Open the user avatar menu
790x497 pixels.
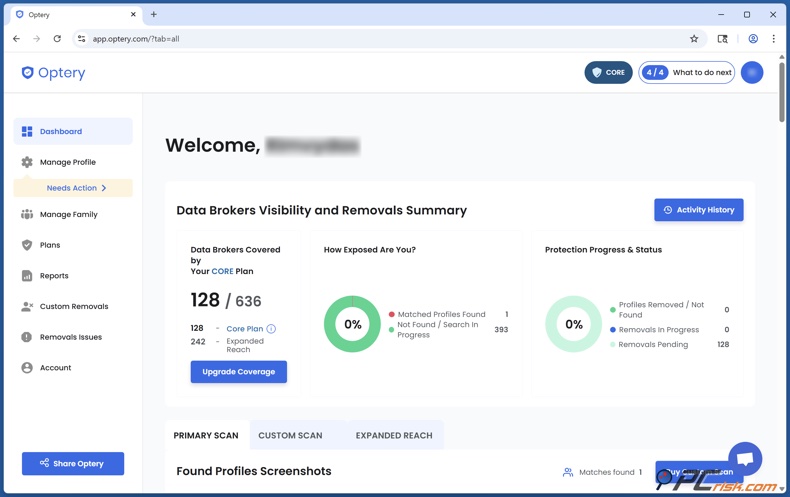(x=752, y=72)
